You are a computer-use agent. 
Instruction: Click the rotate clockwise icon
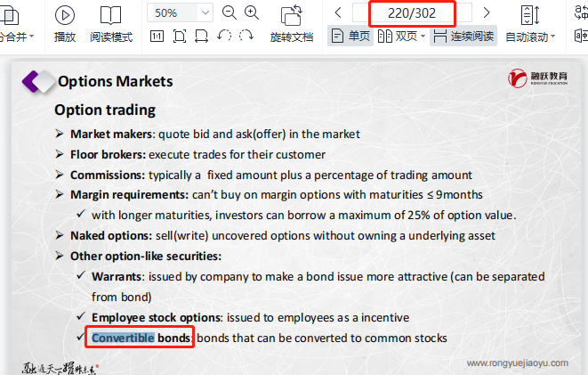(246, 37)
